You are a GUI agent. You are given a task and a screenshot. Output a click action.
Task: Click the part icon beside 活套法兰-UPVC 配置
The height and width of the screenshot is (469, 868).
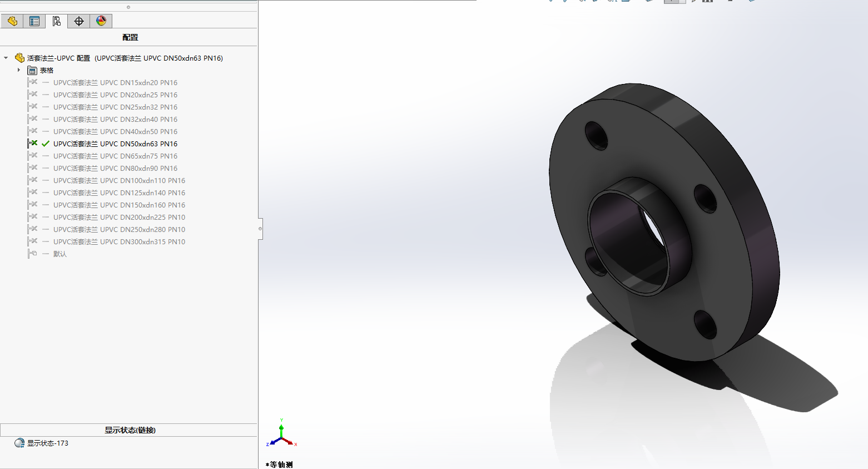19,58
